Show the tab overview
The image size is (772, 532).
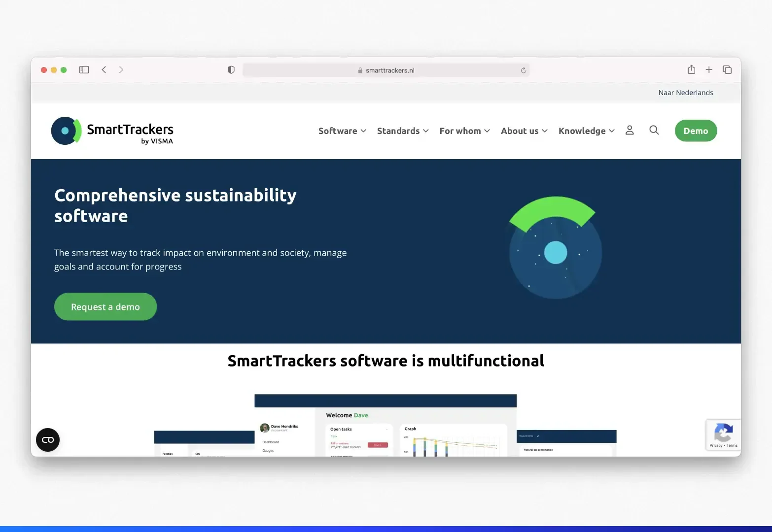click(x=727, y=70)
